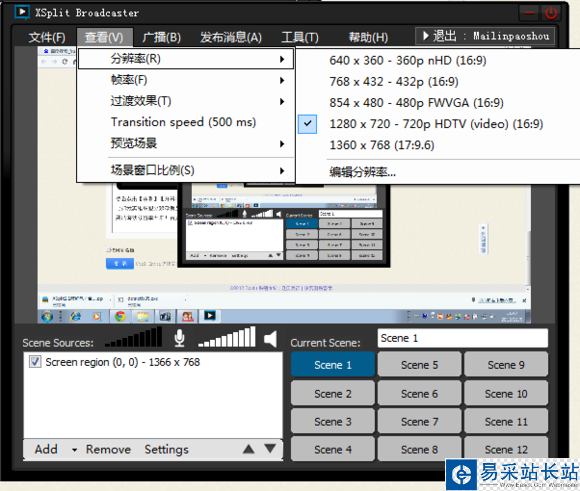Switch to Scene 5

click(419, 364)
